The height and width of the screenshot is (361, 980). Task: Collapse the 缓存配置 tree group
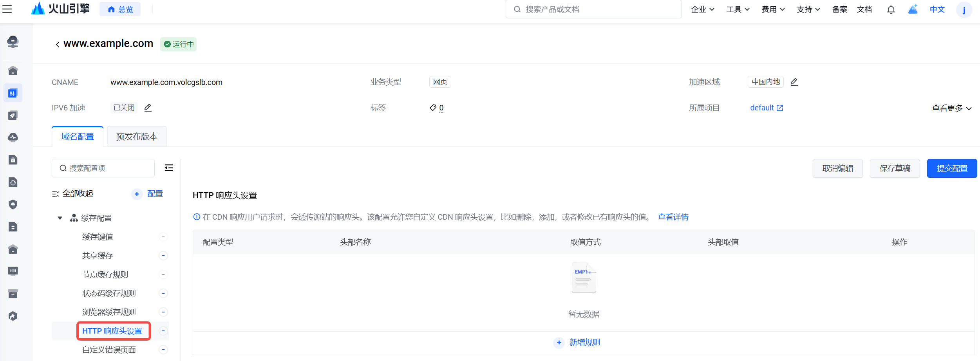coord(60,218)
